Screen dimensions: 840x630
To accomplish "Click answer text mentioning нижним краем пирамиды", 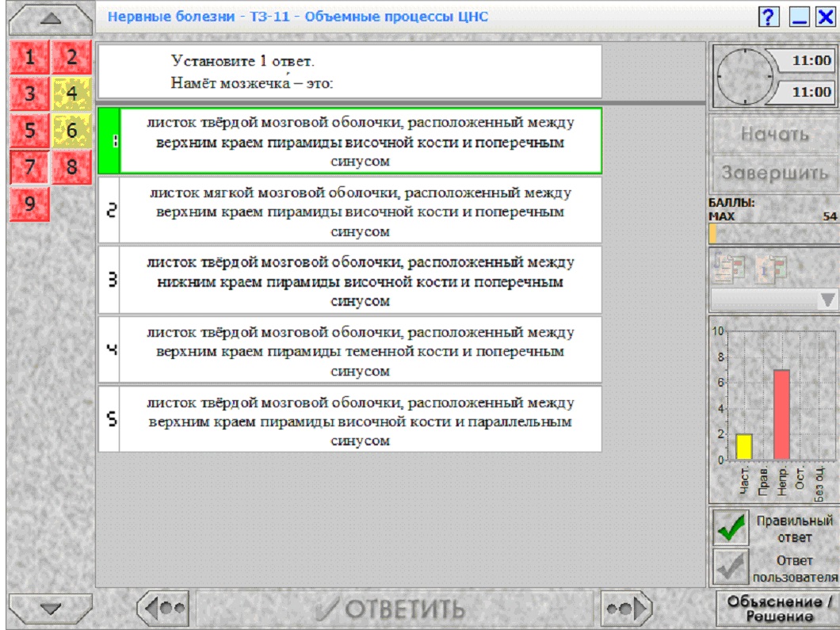I will (360, 281).
